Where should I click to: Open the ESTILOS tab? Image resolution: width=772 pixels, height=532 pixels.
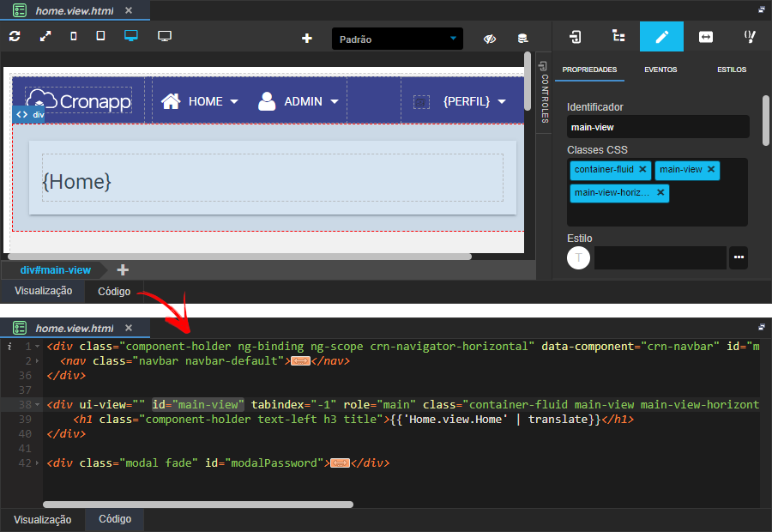(x=732, y=70)
